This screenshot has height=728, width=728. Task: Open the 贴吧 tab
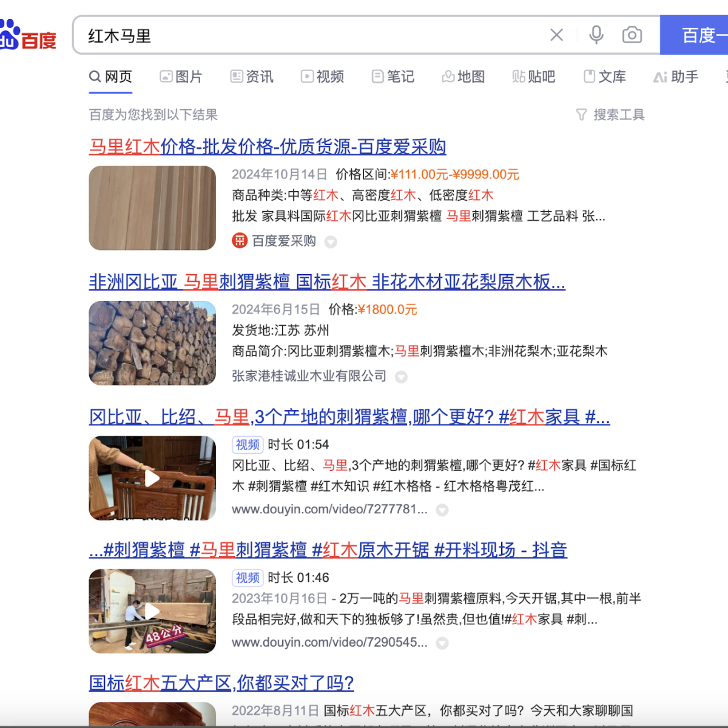tap(534, 77)
